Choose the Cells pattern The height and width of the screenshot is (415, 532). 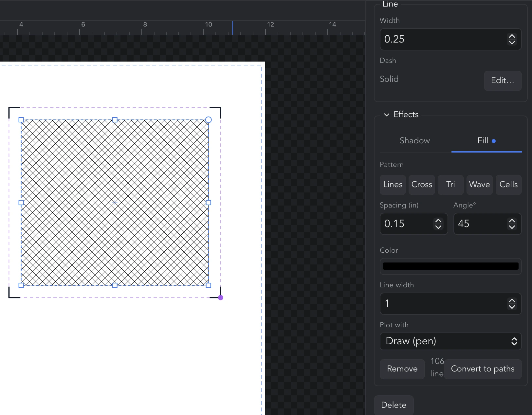point(509,185)
